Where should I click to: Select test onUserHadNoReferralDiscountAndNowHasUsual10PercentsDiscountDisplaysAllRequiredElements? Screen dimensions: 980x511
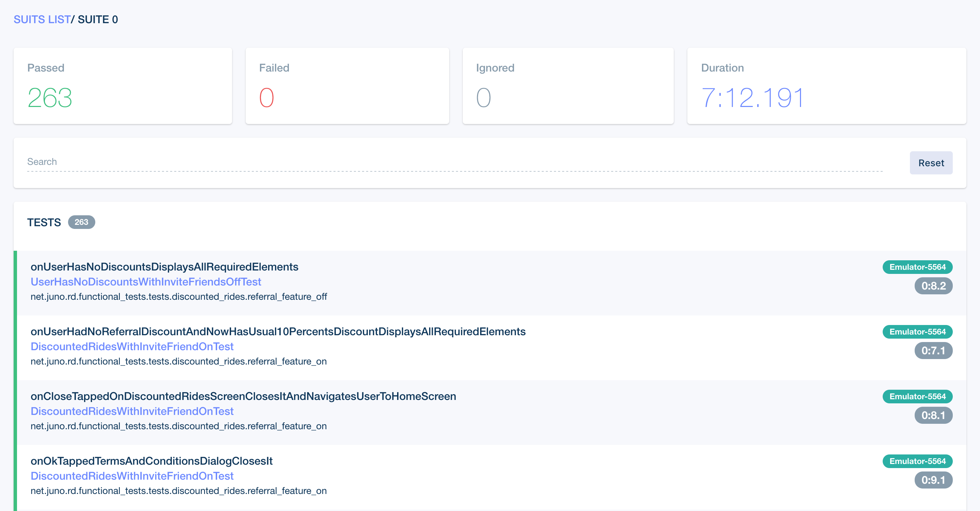pos(278,331)
